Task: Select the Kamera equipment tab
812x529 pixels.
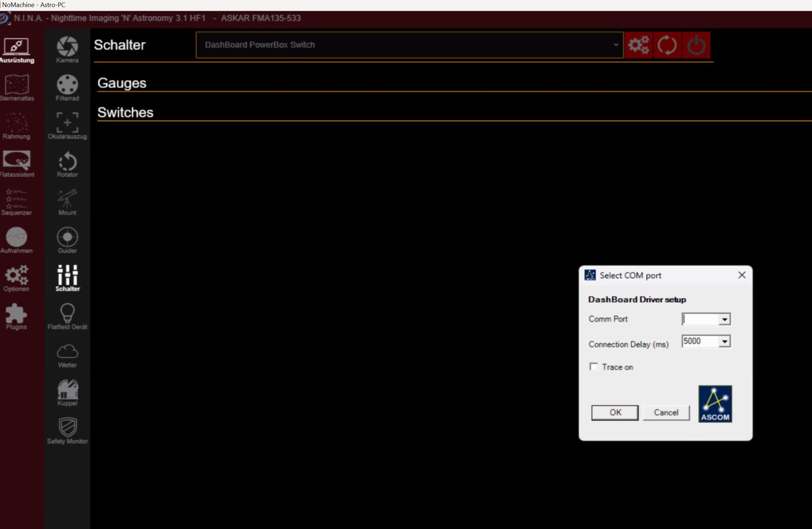Action: click(67, 50)
